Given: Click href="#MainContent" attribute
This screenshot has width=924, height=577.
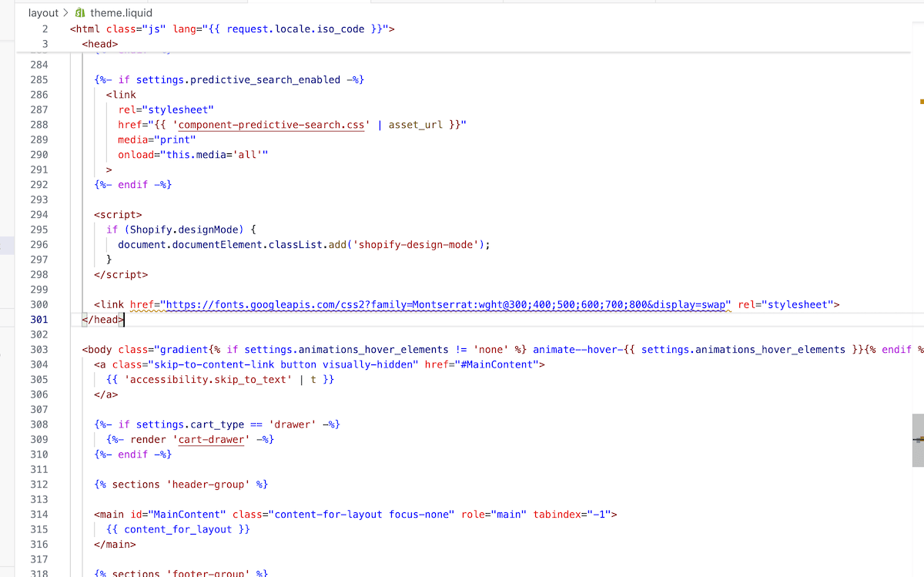Looking at the screenshot, I should 481,364.
